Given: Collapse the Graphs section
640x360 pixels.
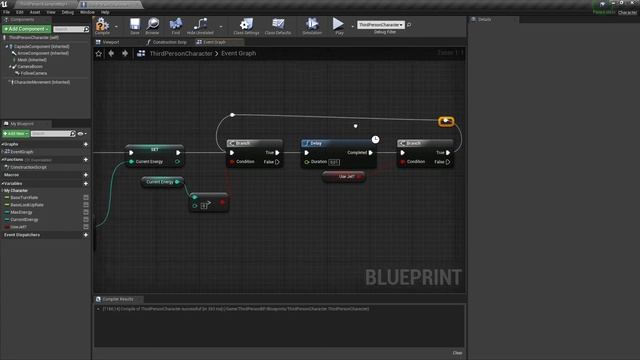Looking at the screenshot, I should tap(2, 144).
